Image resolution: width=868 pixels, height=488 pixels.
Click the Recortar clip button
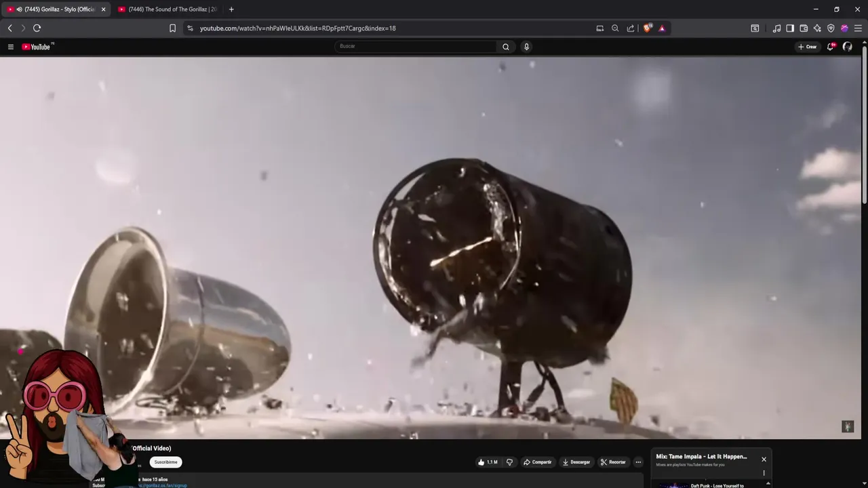613,462
